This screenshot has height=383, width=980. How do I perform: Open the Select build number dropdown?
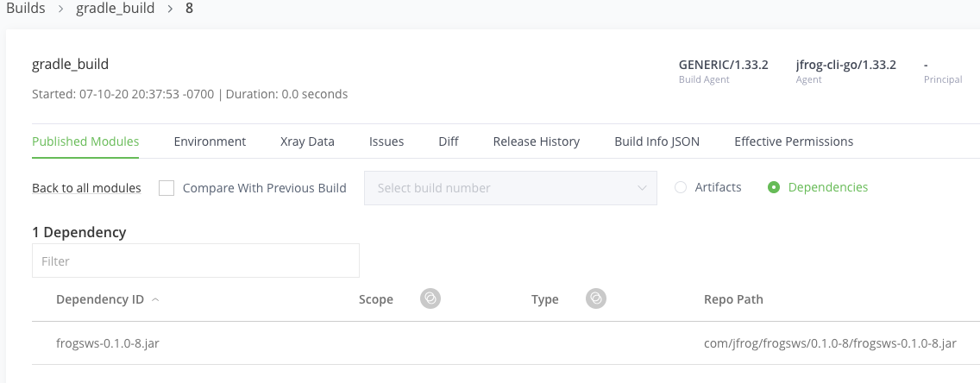[511, 188]
